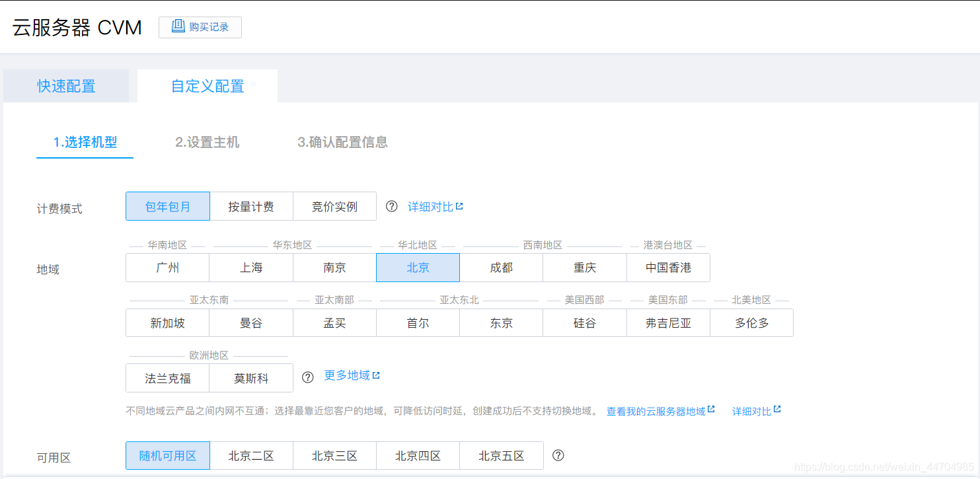The image size is (980, 479).
Task: Select 包年包月 billing mode
Action: pyautogui.click(x=168, y=206)
